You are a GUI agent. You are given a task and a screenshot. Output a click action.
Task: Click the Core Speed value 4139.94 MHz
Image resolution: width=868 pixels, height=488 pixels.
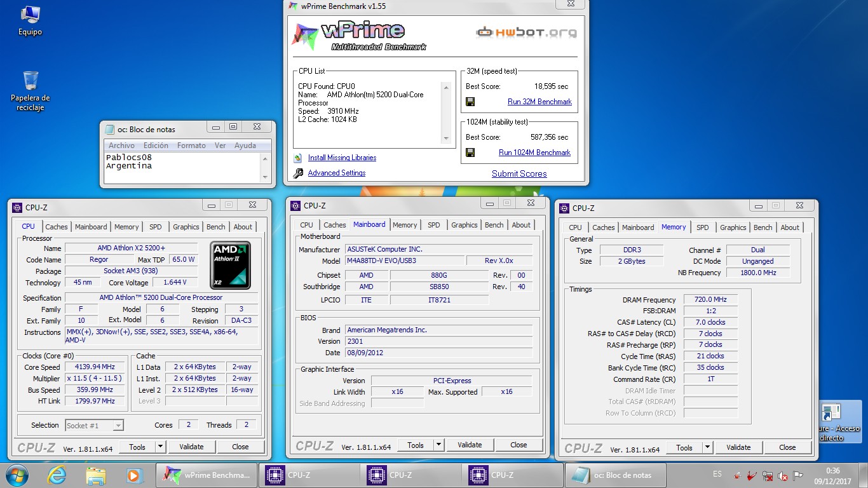point(96,367)
